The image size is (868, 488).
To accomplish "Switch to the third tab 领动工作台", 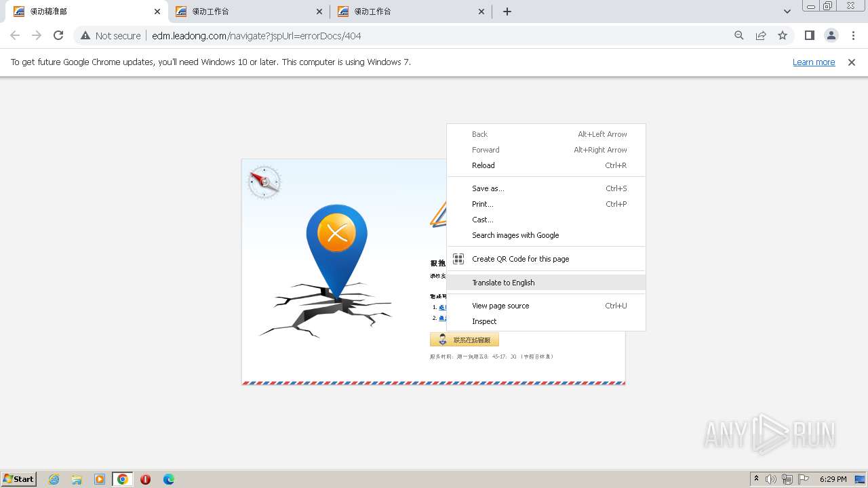I will pyautogui.click(x=410, y=12).
